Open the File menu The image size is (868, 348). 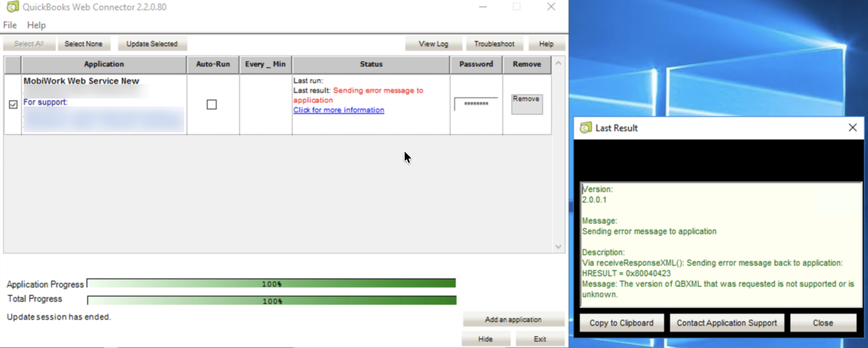(10, 25)
